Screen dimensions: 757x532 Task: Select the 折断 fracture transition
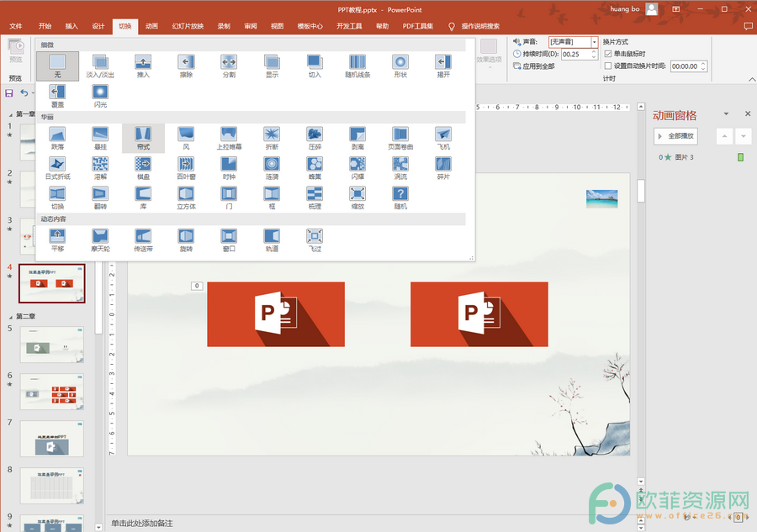click(272, 138)
